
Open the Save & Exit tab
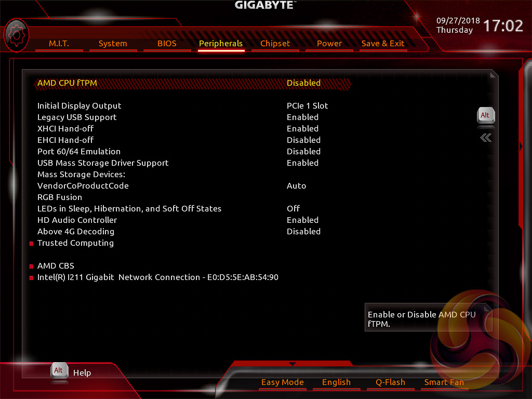pyautogui.click(x=383, y=44)
